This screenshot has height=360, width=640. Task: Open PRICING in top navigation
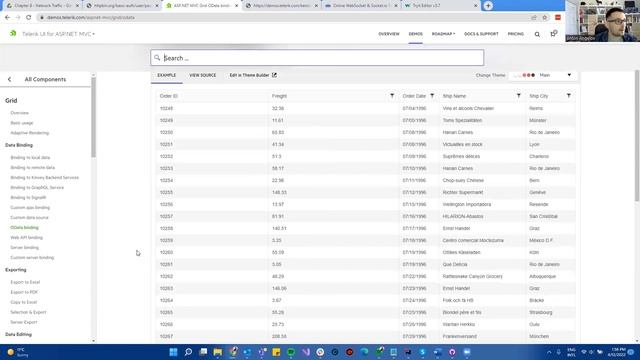point(516,34)
